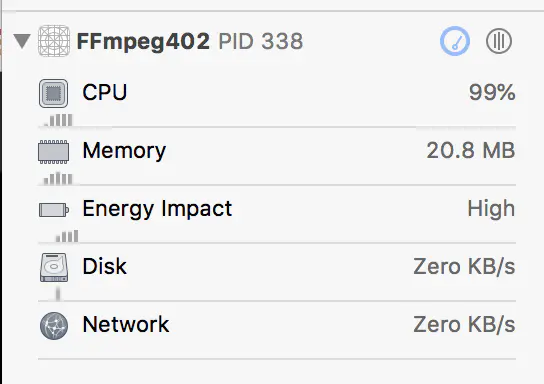Screen dimensions: 544x384
Task: Click the FFmpeg402 PID 338 title
Action: [x=190, y=41]
